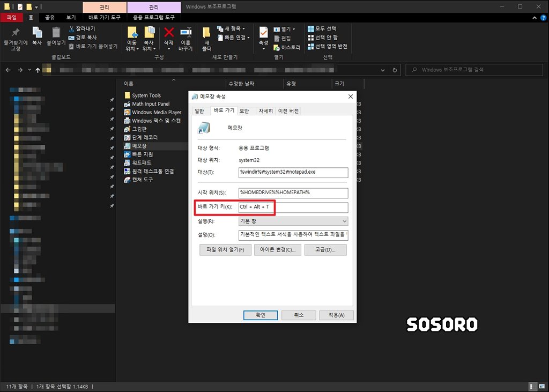Click Select None (선택 안 함)

pyautogui.click(x=322, y=38)
